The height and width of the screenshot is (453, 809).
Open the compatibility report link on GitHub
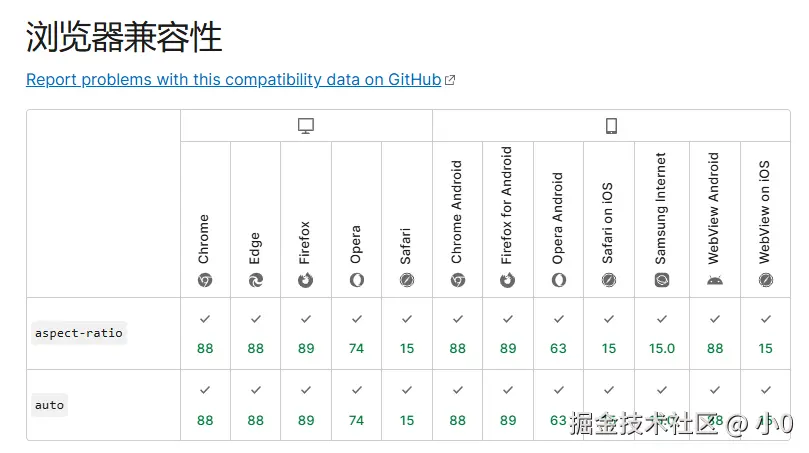pos(233,80)
